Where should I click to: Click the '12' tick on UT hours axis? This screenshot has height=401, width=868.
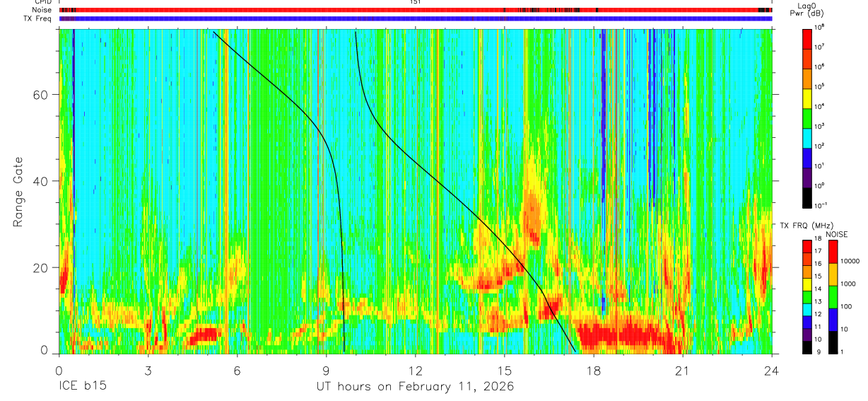tap(416, 370)
